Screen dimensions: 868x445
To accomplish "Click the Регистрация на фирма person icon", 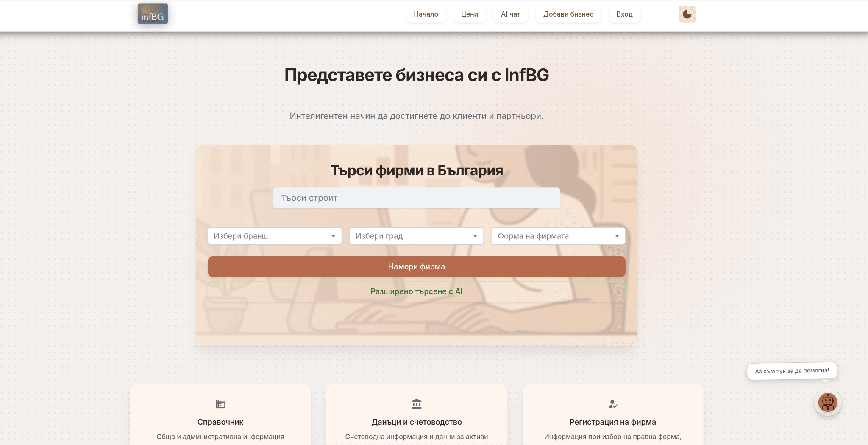I will tap(613, 404).
